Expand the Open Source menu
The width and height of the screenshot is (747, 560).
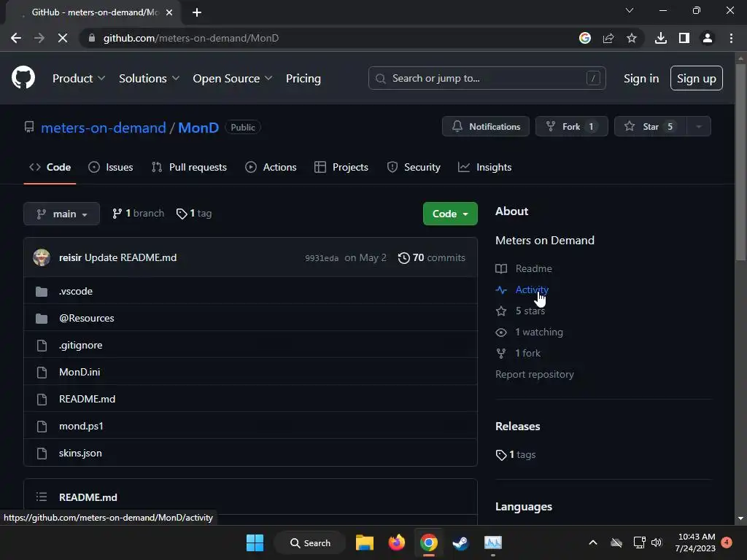pyautogui.click(x=233, y=79)
